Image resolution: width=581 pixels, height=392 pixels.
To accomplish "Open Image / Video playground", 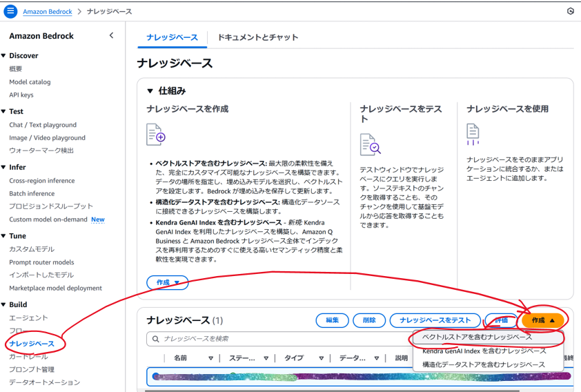I will pos(48,138).
